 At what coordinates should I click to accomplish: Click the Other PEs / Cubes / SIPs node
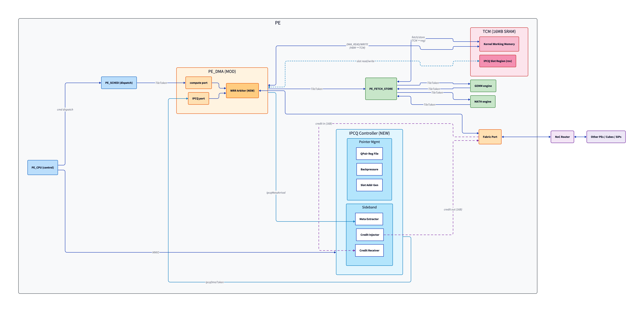(606, 137)
